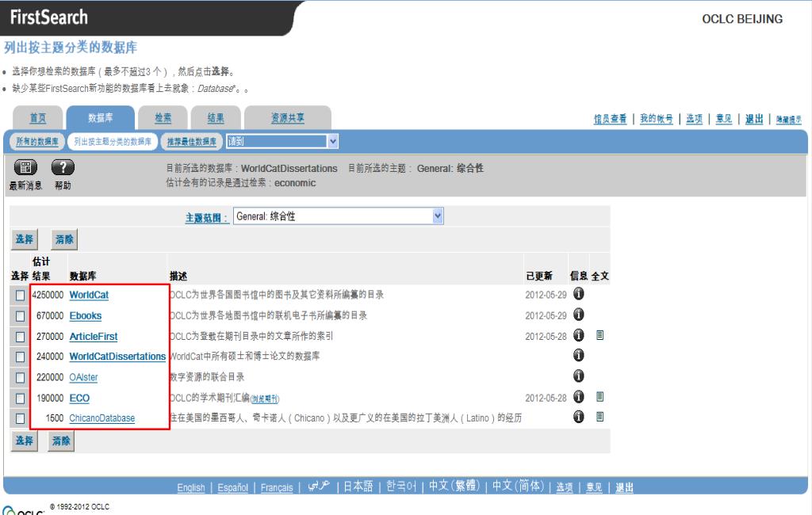Open 列出按主题分类的数据库 sub-tab
Screen dimensions: 812x515
click(x=113, y=141)
